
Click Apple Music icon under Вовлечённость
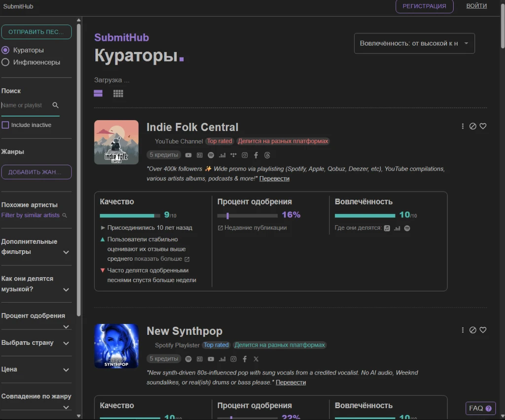[x=387, y=228]
